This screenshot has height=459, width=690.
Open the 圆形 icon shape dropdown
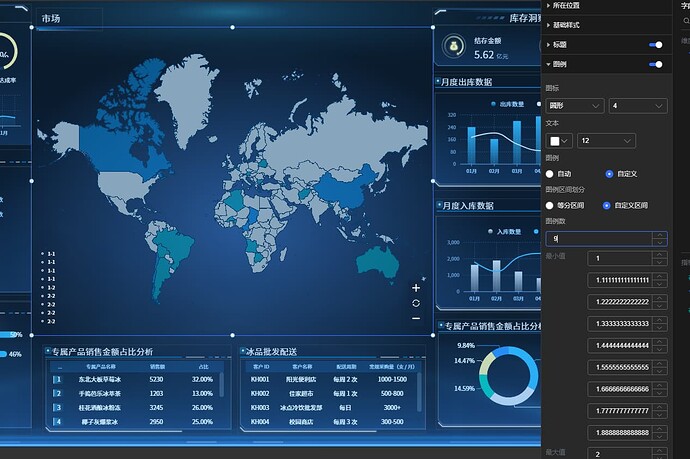575,105
